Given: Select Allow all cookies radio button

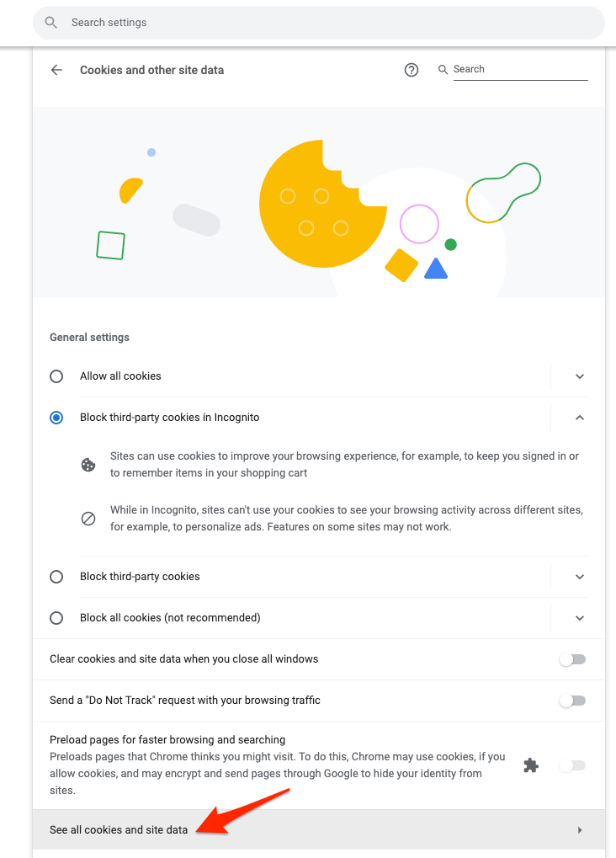Looking at the screenshot, I should (x=56, y=376).
